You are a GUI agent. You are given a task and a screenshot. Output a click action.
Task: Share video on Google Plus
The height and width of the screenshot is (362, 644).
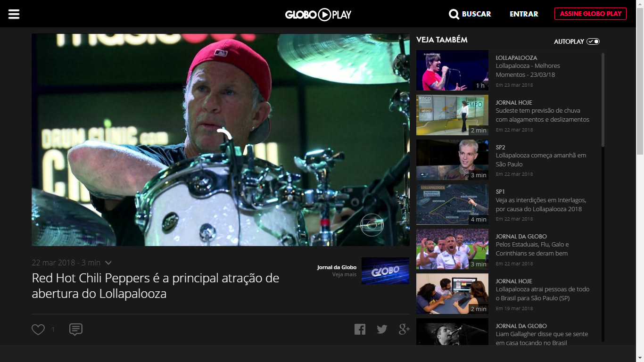404,329
